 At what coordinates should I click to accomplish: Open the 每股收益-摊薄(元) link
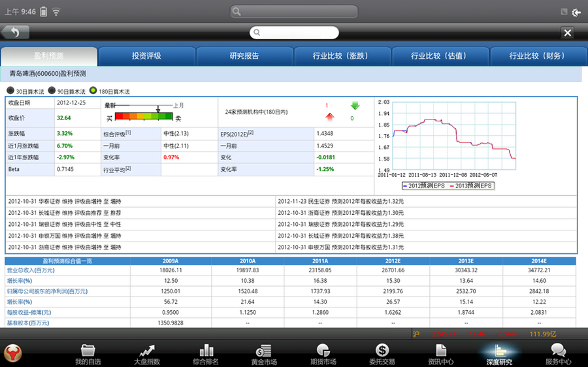point(29,312)
